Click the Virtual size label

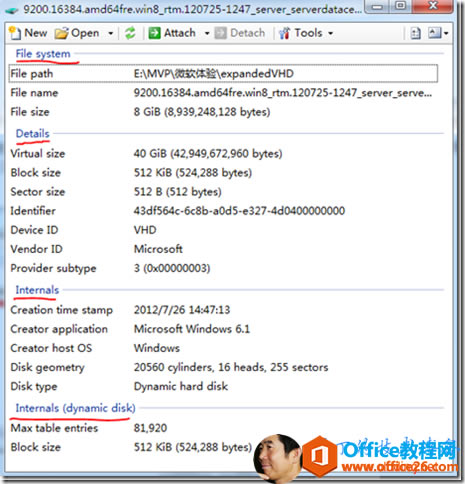(x=38, y=154)
